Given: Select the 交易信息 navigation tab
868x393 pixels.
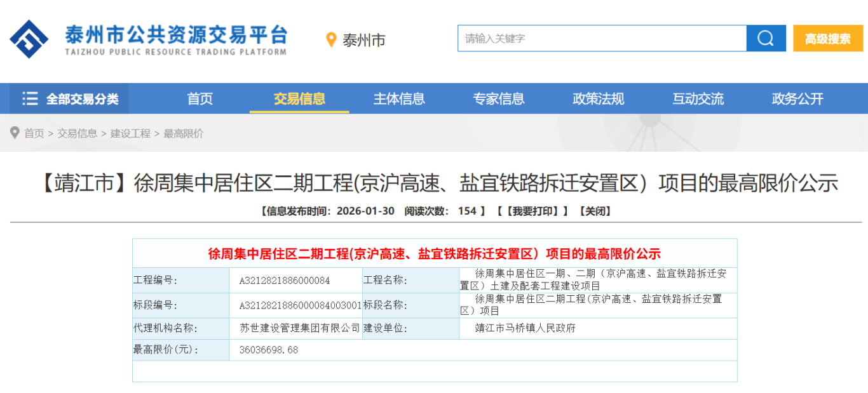Looking at the screenshot, I should [299, 99].
